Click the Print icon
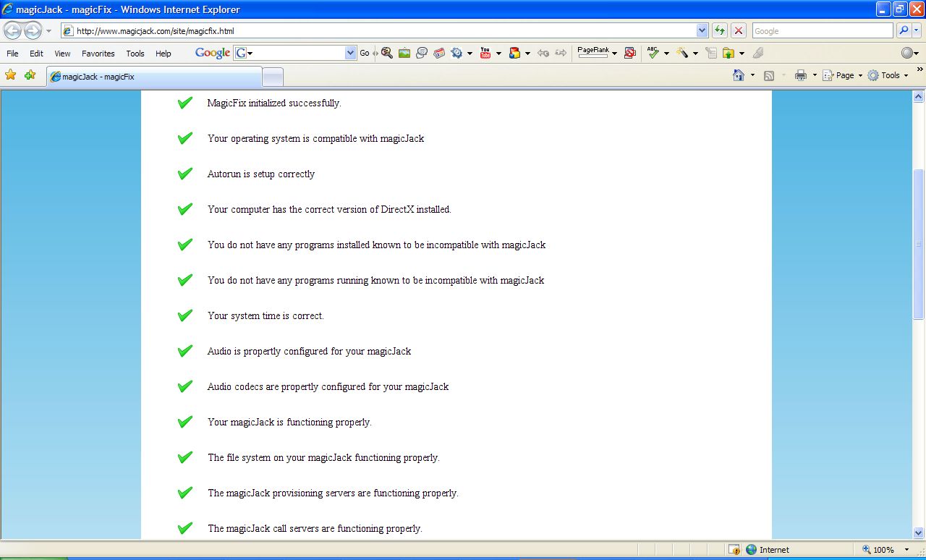The height and width of the screenshot is (560, 926). click(801, 75)
